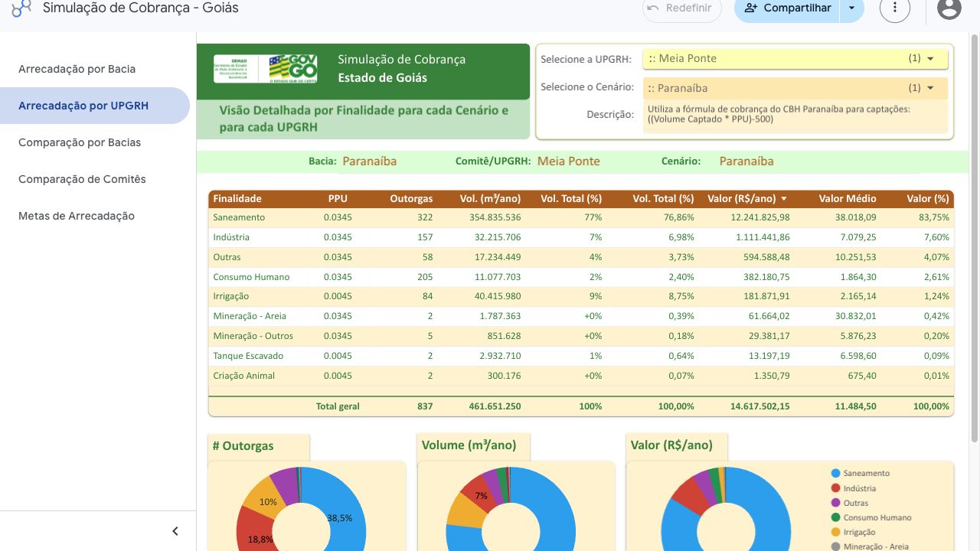Click the Consumo Humano row label
Image resolution: width=980 pixels, height=551 pixels.
[251, 277]
